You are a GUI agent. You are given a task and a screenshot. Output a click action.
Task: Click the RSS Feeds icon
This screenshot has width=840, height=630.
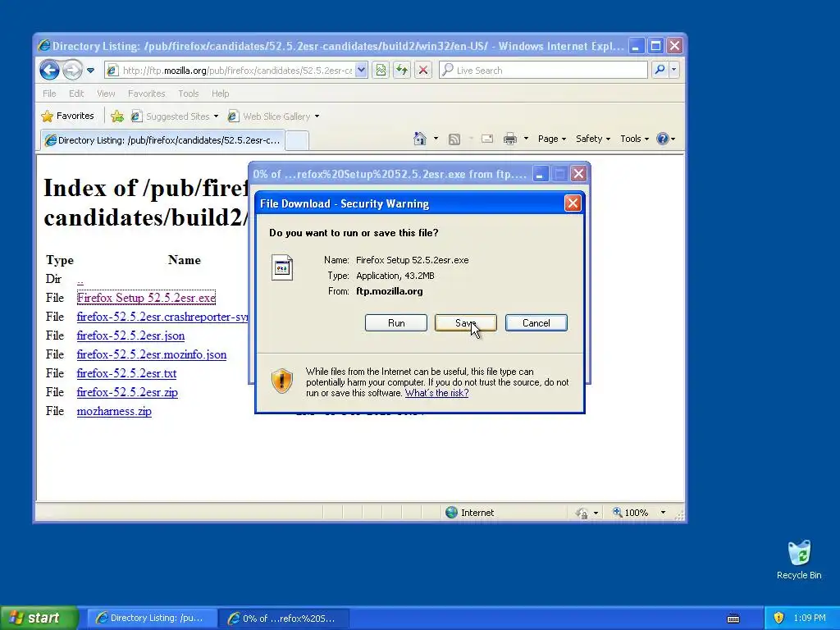click(454, 139)
